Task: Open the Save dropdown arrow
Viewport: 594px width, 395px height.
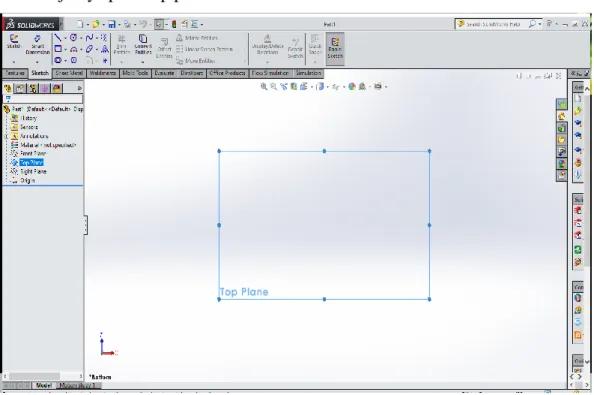Action: click(119, 25)
